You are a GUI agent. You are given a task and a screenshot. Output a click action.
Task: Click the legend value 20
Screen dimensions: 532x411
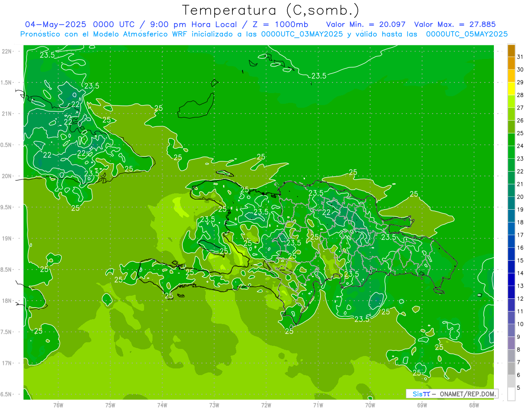click(x=520, y=196)
